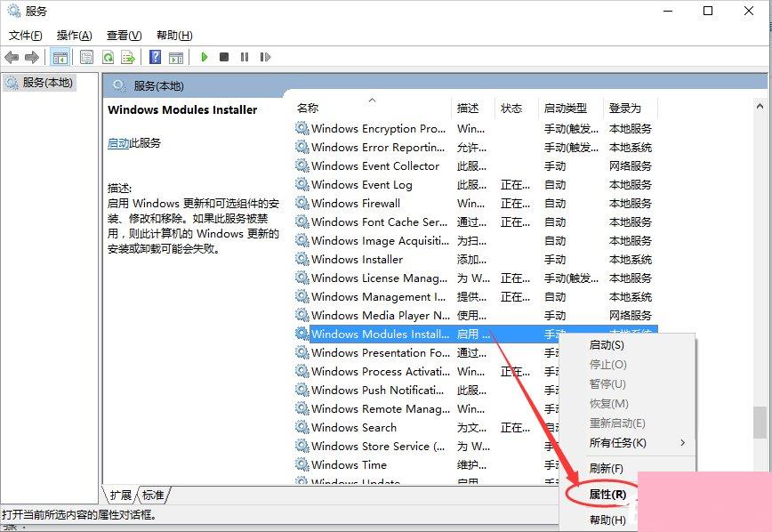Select the Windows Presentation Fo... service name
This screenshot has height=532, width=772.
(381, 353)
